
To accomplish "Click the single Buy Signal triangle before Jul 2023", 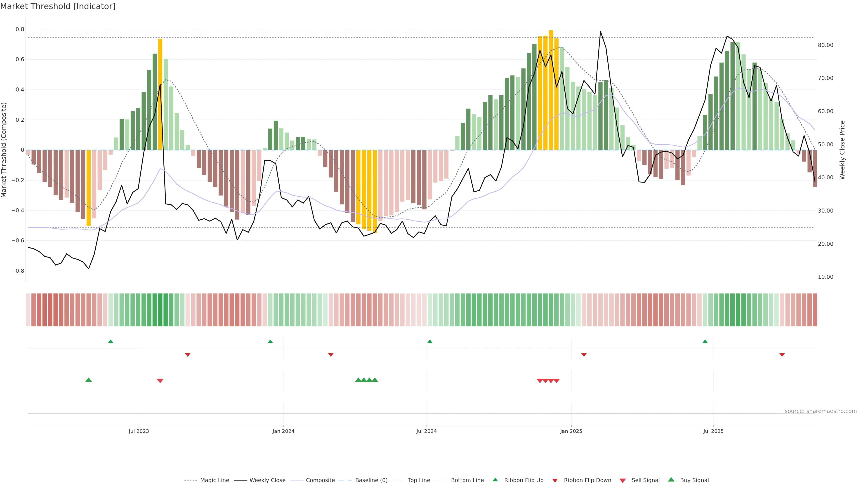I will click(x=89, y=380).
